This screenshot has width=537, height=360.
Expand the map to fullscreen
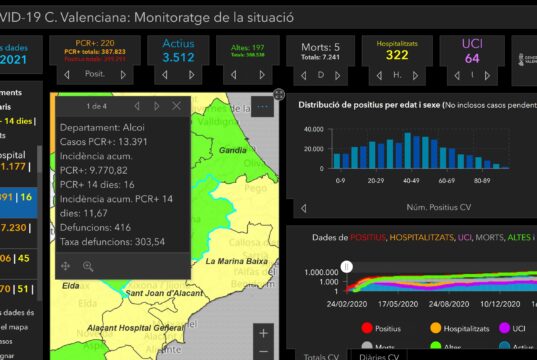tap(279, 94)
